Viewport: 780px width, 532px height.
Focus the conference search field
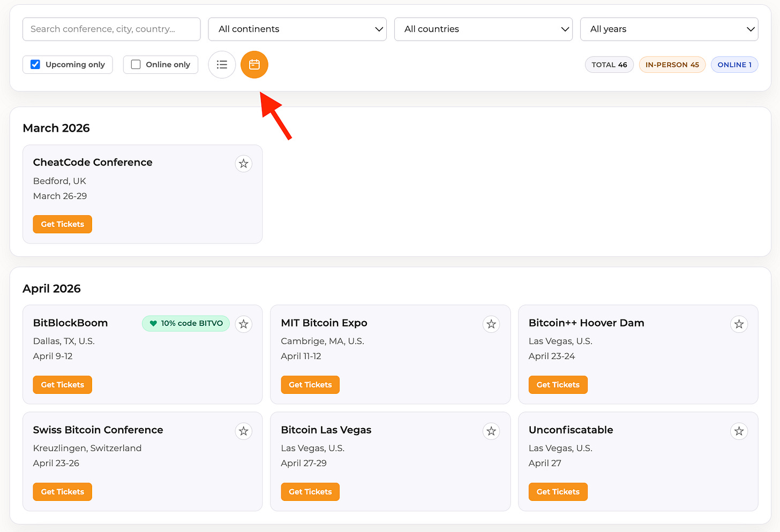click(111, 29)
